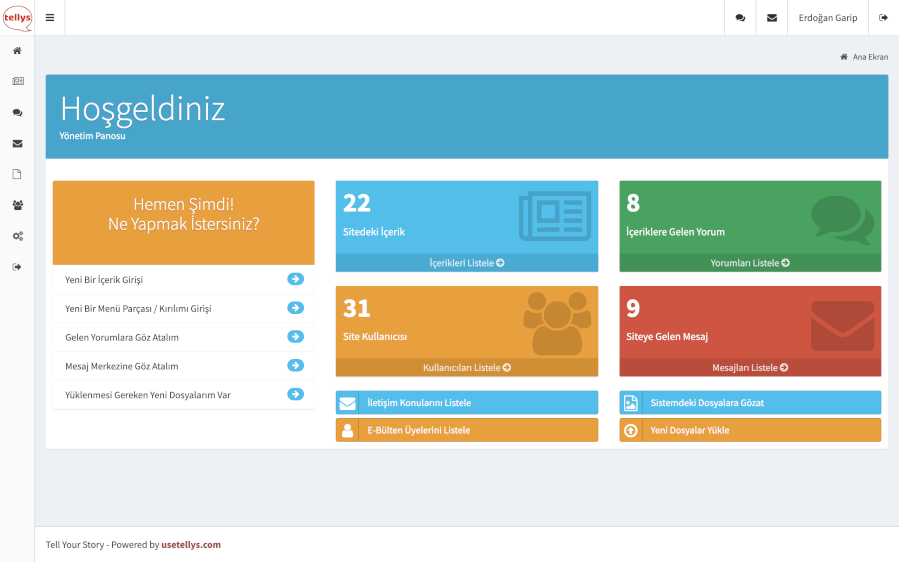Click arrow next to Yeni Bir İçerik Girişi
This screenshot has height=562, width=899.
[295, 280]
